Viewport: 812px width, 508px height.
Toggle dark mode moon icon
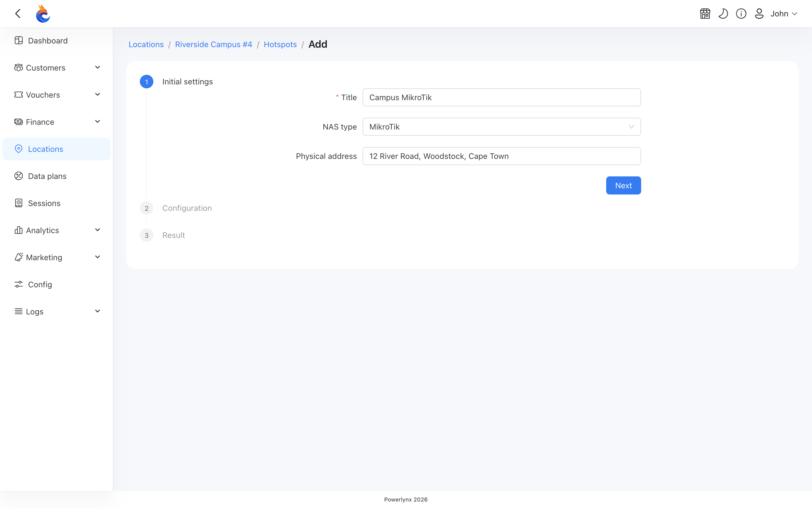[723, 14]
